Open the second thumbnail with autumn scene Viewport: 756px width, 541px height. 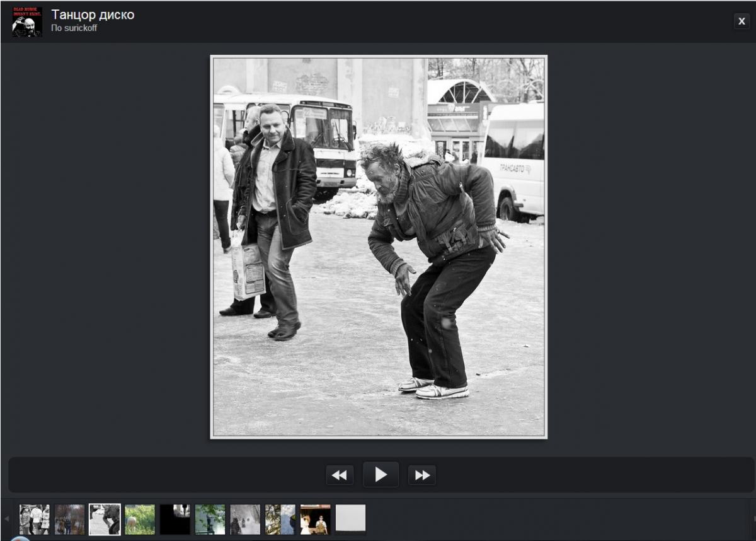[x=69, y=520]
